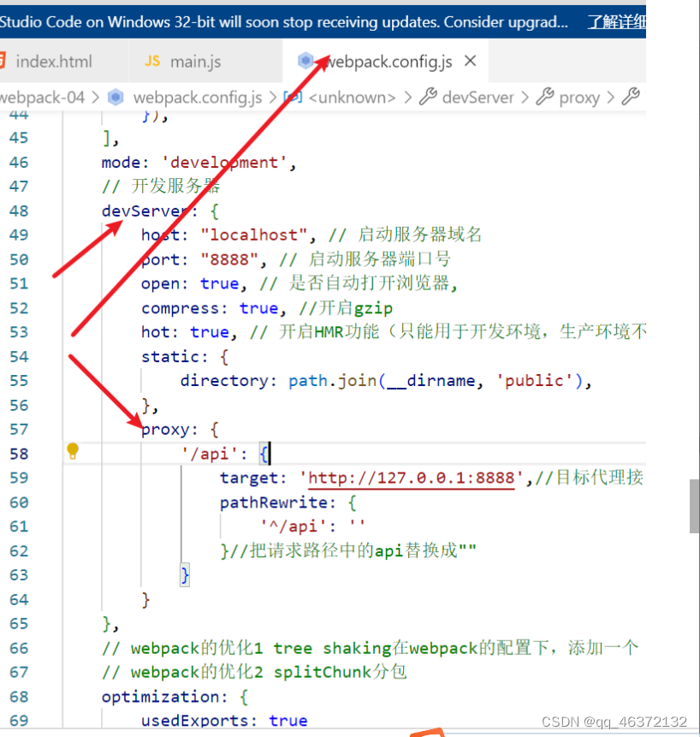
Task: Open proxy symbol in breadcrumb
Action: [579, 98]
